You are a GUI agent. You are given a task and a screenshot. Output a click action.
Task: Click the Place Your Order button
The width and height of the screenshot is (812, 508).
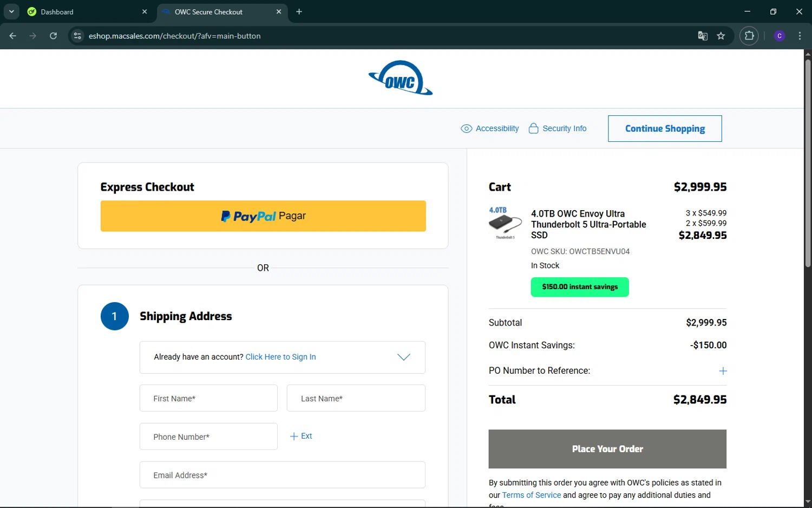[x=607, y=449]
